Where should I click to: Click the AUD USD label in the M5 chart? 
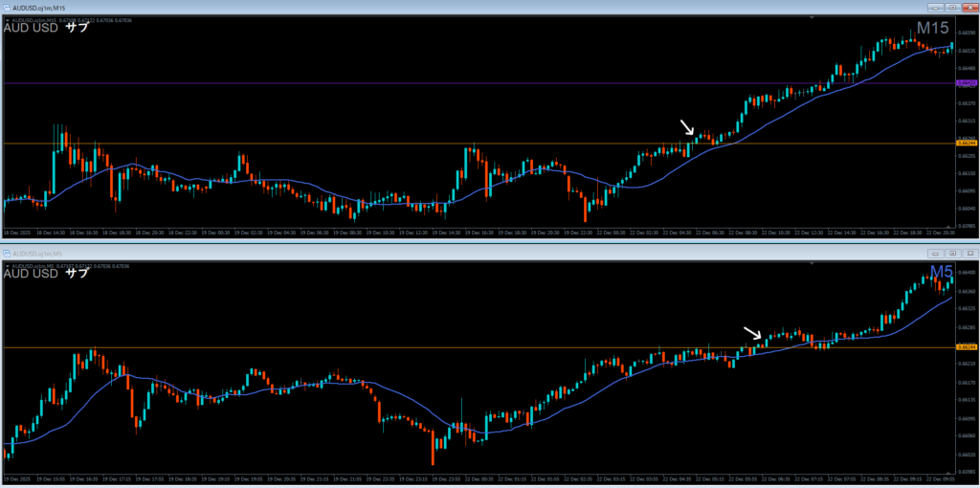(30, 273)
